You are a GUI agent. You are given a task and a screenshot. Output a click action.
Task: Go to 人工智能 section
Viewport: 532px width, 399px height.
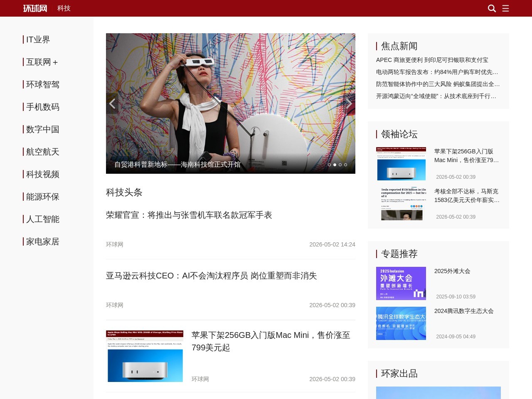click(x=42, y=219)
